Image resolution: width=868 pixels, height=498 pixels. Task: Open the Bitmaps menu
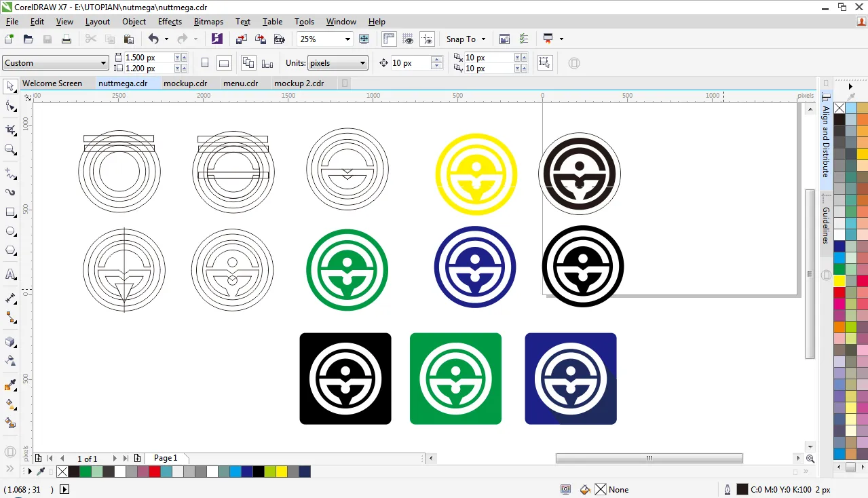pos(208,22)
